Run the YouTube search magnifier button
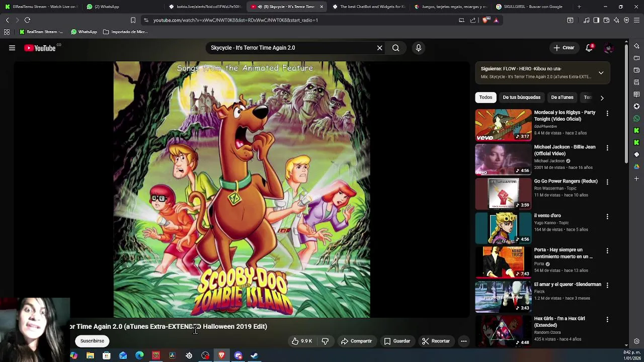The height and width of the screenshot is (362, 644). 396,48
